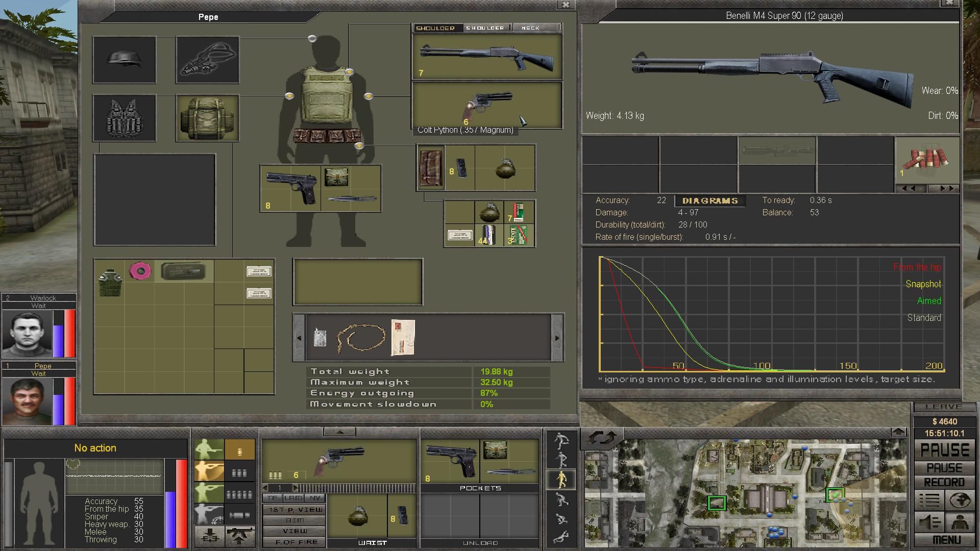Click the UNLOAD label
Image resolution: width=980 pixels, height=551 pixels.
click(x=480, y=543)
